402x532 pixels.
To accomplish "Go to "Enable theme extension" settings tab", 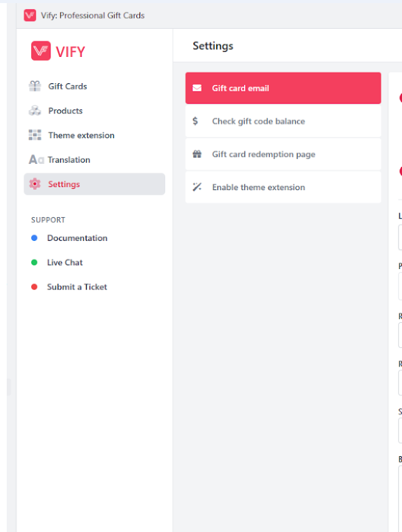I will pos(258,187).
